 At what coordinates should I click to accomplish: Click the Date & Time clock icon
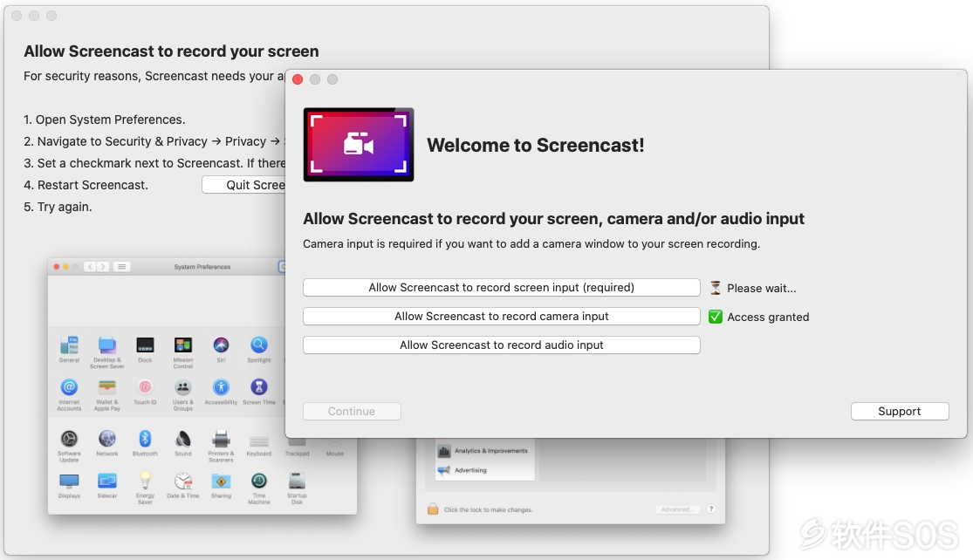(x=183, y=481)
